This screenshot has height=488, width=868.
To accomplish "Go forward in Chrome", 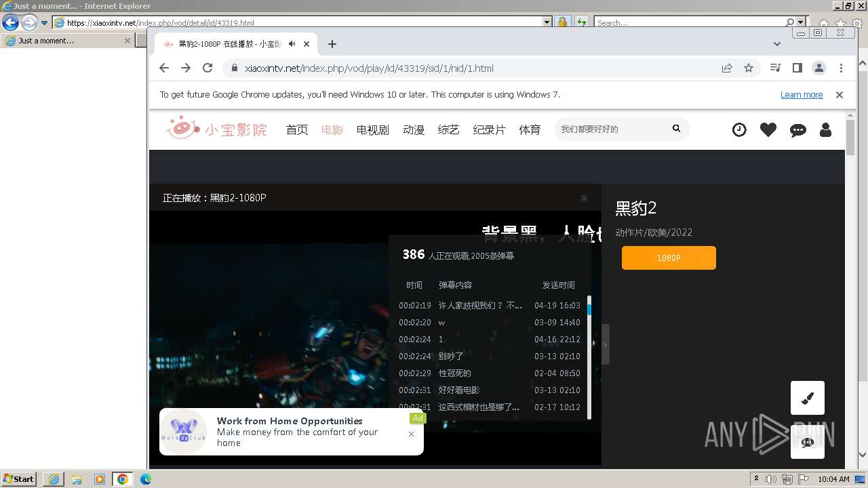I will 186,68.
